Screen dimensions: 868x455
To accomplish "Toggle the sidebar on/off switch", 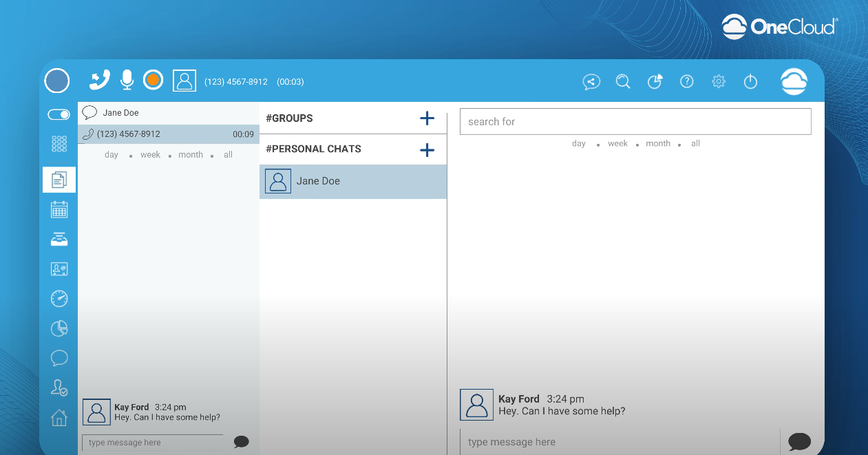I will click(x=59, y=115).
